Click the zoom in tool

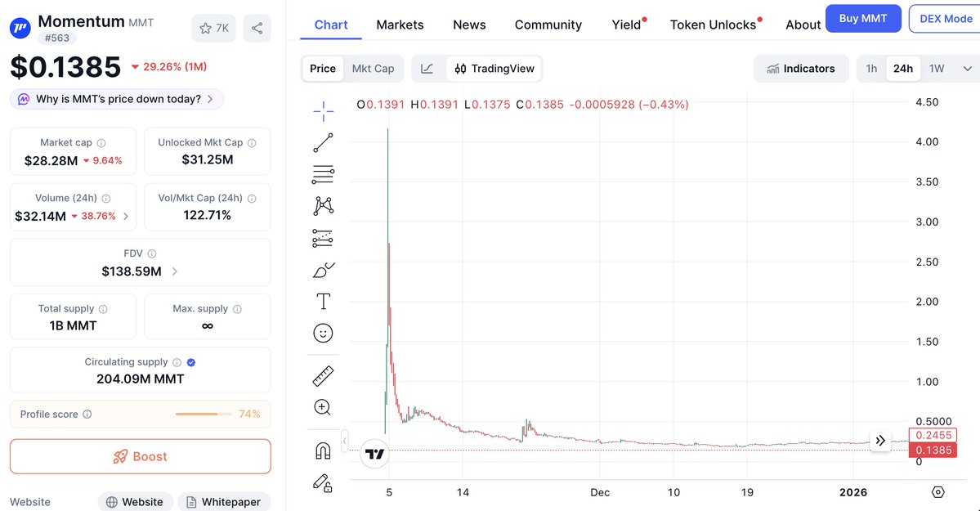pos(324,407)
